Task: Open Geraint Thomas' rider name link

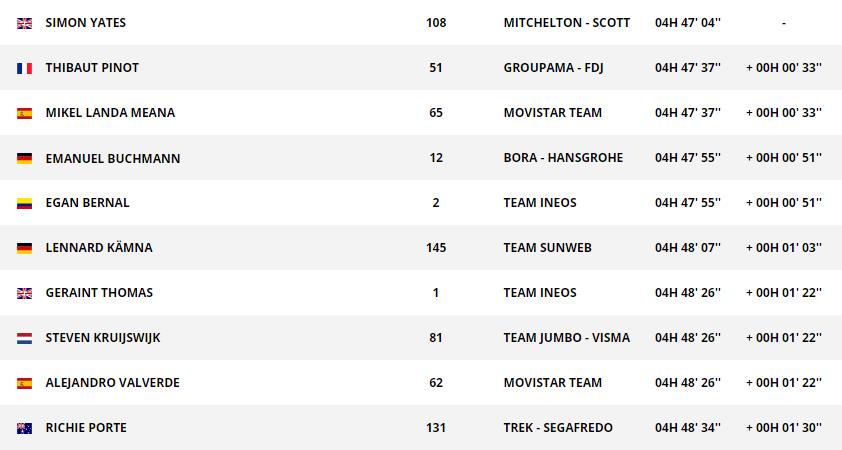Action: click(99, 293)
